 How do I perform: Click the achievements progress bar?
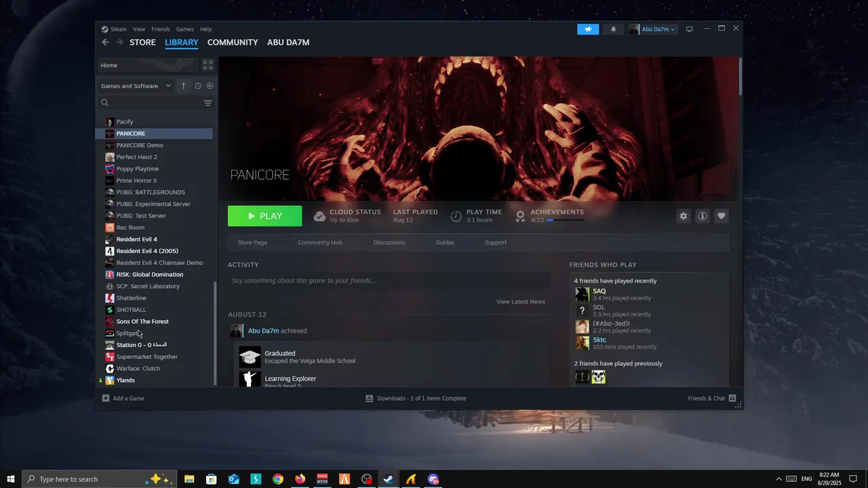tap(565, 220)
